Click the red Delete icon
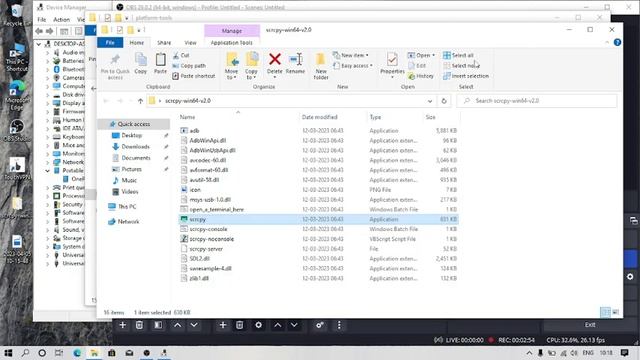The width and height of the screenshot is (640, 360). tap(275, 60)
